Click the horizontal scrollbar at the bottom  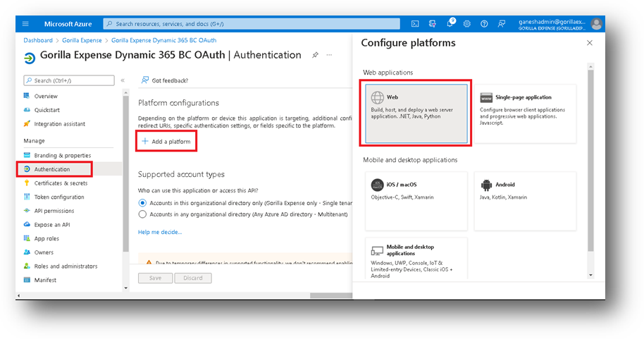tap(331, 295)
